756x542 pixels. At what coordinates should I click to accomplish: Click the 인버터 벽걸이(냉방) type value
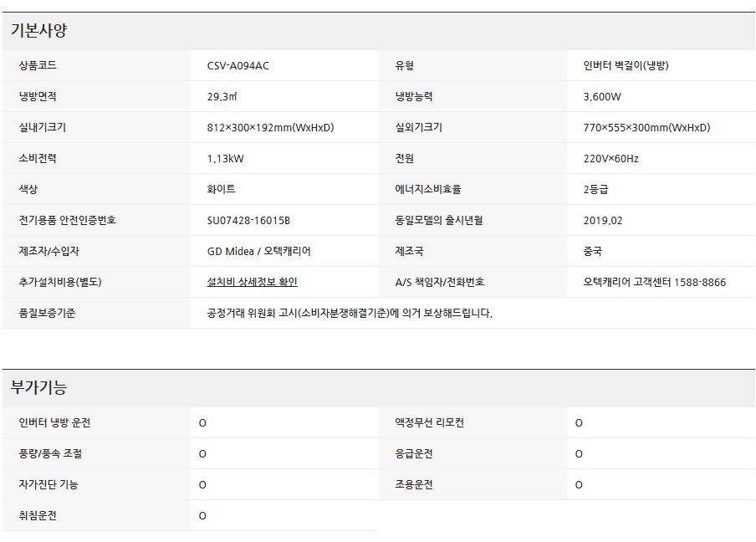pos(626,66)
